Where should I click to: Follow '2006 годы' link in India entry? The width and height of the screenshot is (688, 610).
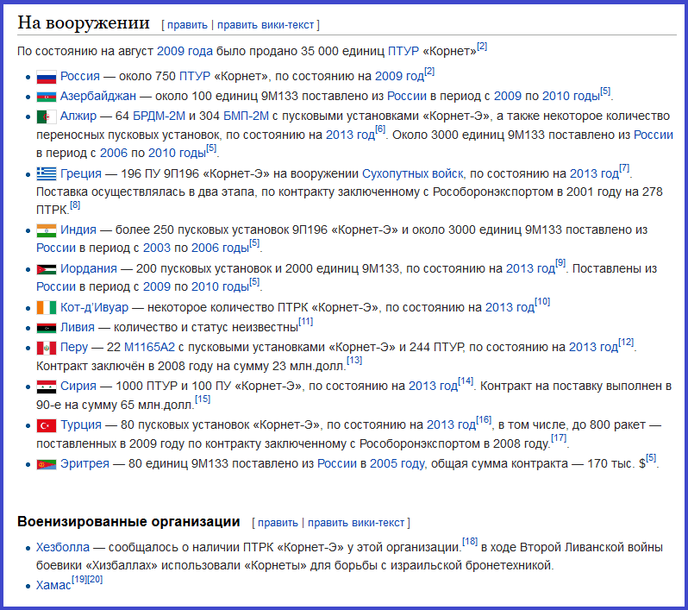tap(220, 248)
